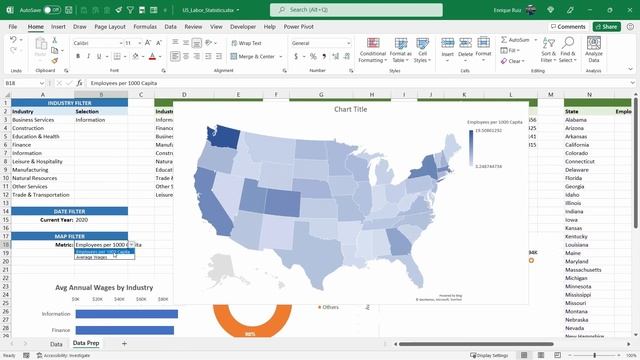The width and height of the screenshot is (640, 360).
Task: Click the formula bar text field
Action: 359,83
